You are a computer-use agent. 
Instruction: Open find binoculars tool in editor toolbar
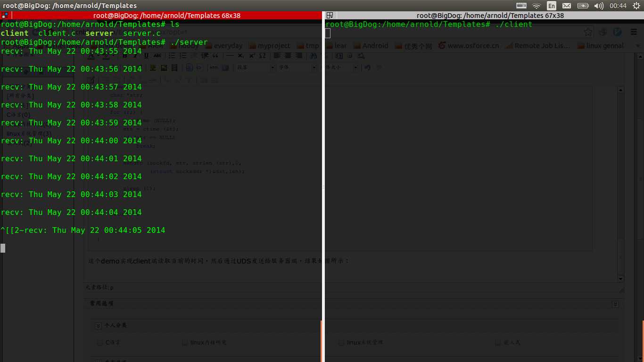(313, 56)
